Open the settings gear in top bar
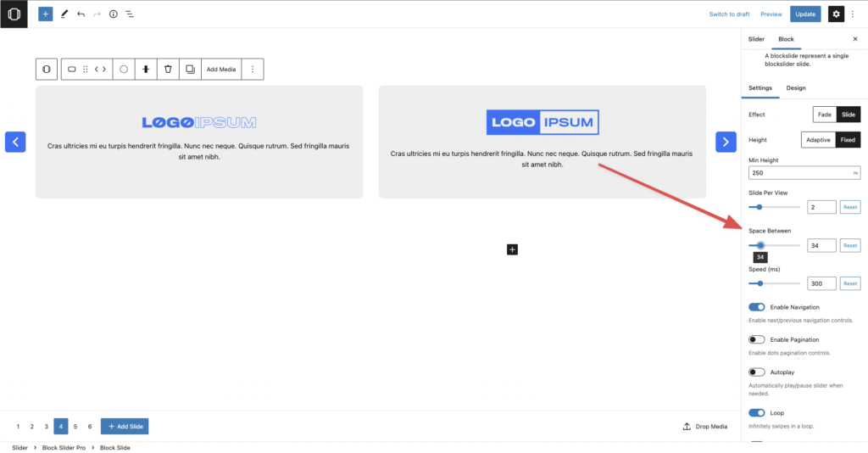Screen dimensions: 868x453 836,14
